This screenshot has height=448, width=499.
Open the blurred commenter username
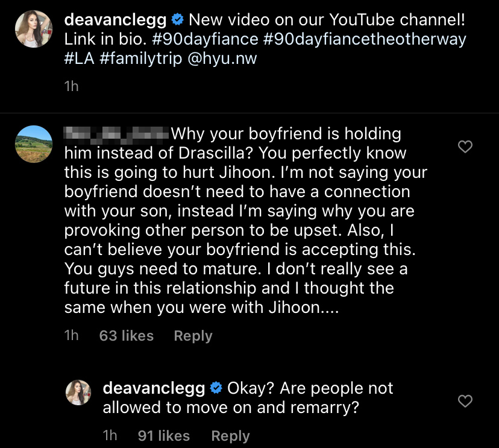click(x=116, y=133)
